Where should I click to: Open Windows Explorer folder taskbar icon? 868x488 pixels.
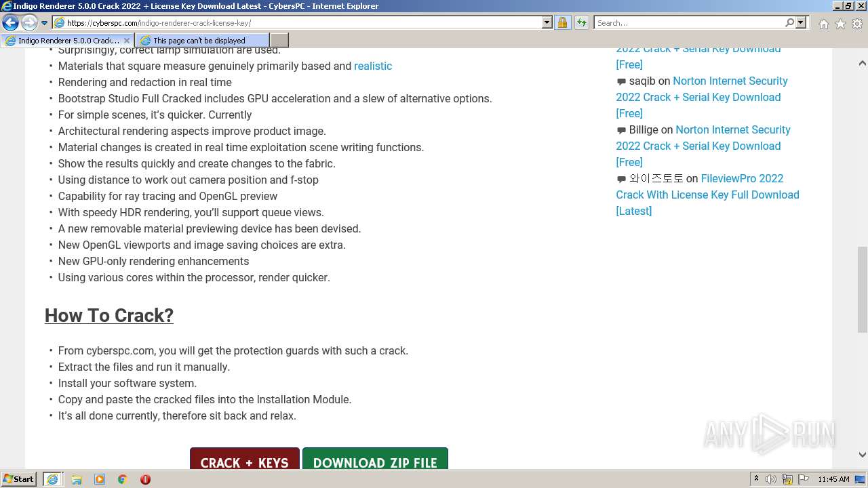[77, 479]
